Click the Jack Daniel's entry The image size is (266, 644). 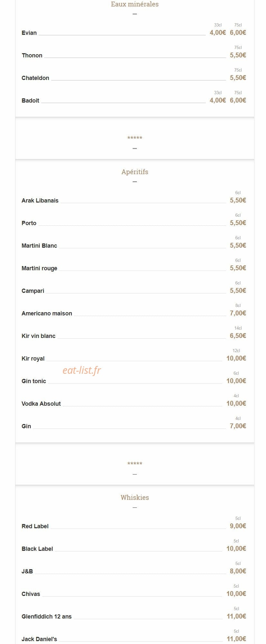tap(39, 639)
